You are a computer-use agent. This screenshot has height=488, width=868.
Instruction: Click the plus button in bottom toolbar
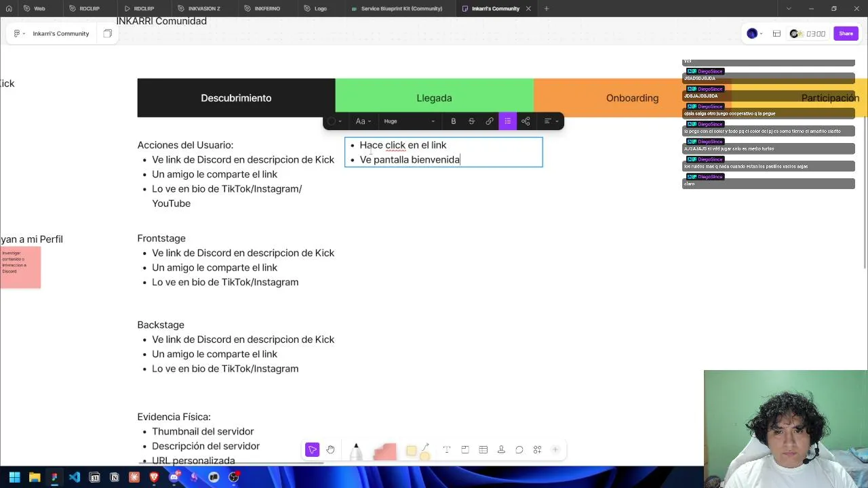[x=555, y=450]
